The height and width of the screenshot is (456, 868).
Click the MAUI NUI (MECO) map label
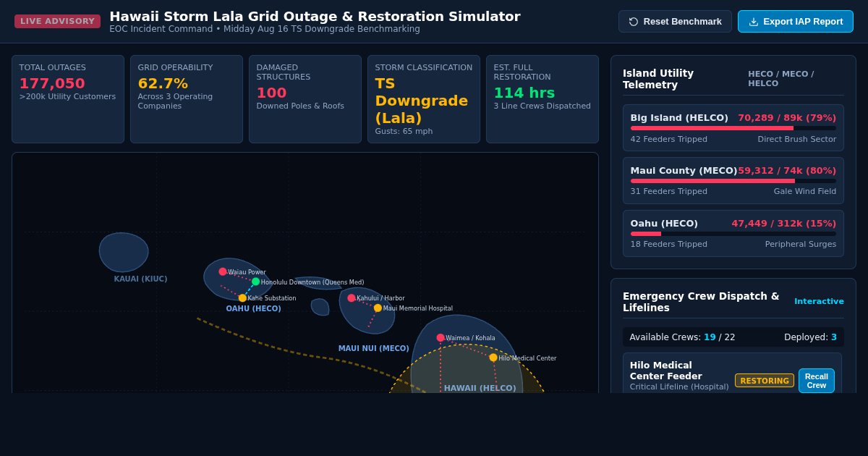click(374, 349)
